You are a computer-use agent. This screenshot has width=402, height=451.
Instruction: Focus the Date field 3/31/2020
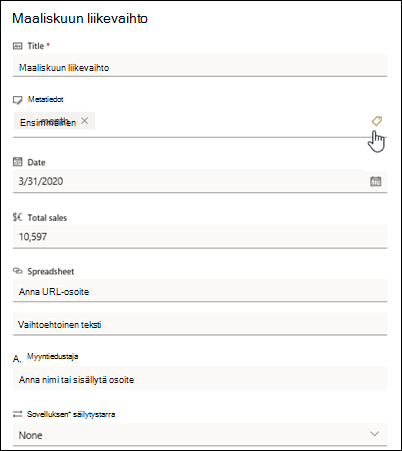tap(190, 181)
